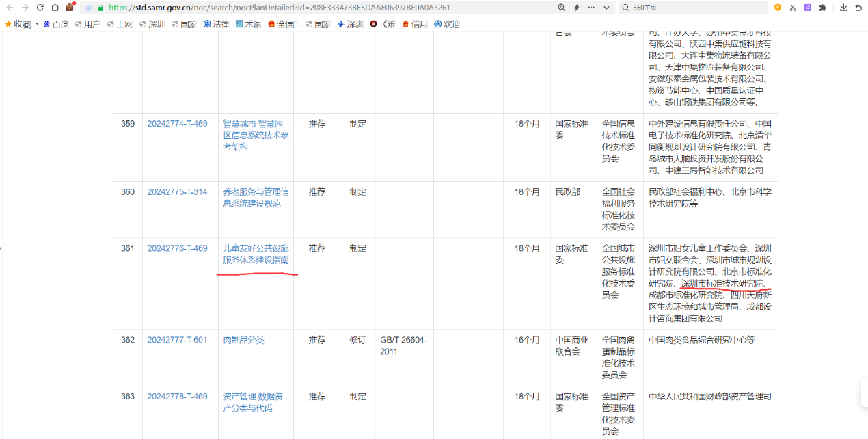This screenshot has width=868, height=439.
Task: Open the 术语 bookmark
Action: pyautogui.click(x=249, y=24)
